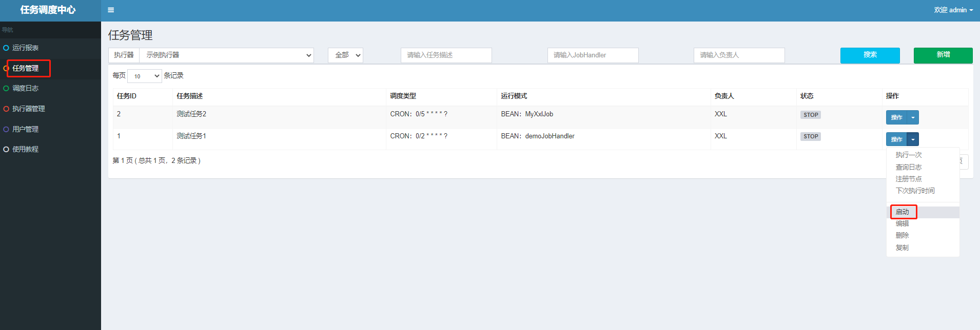Select 启动 in the dropdown menu
The height and width of the screenshot is (330, 980).
click(923, 212)
